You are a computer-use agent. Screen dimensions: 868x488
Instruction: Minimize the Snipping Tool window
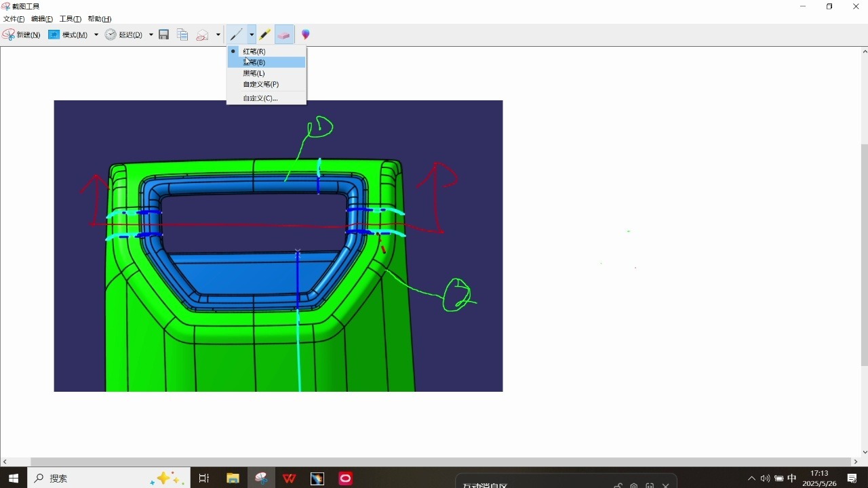pos(803,6)
